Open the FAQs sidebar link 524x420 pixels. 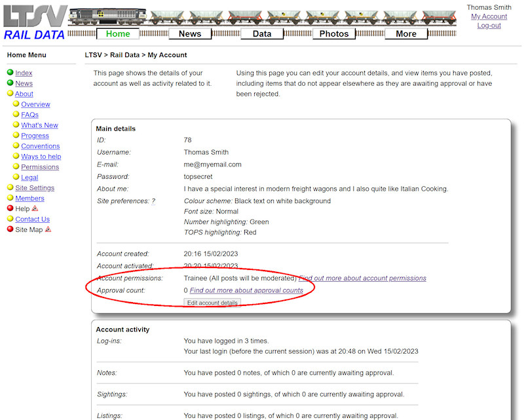pyautogui.click(x=29, y=115)
